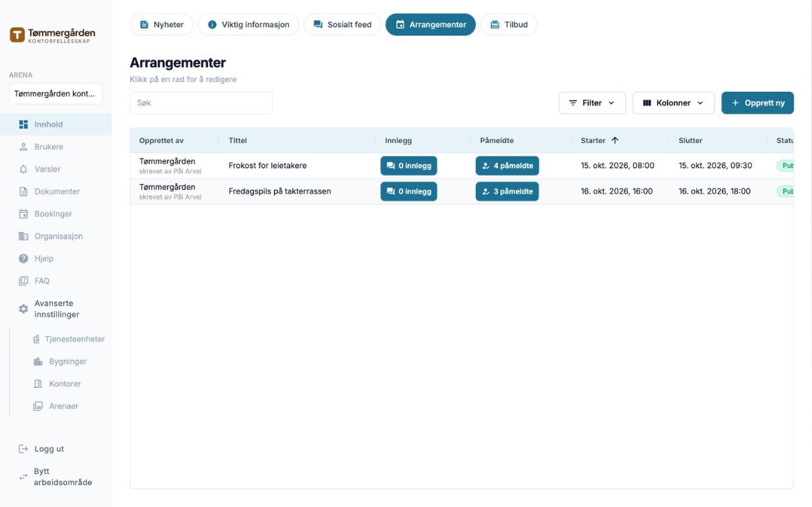812x507 pixels.
Task: Click the Hjelp question mark icon
Action: pos(23,259)
